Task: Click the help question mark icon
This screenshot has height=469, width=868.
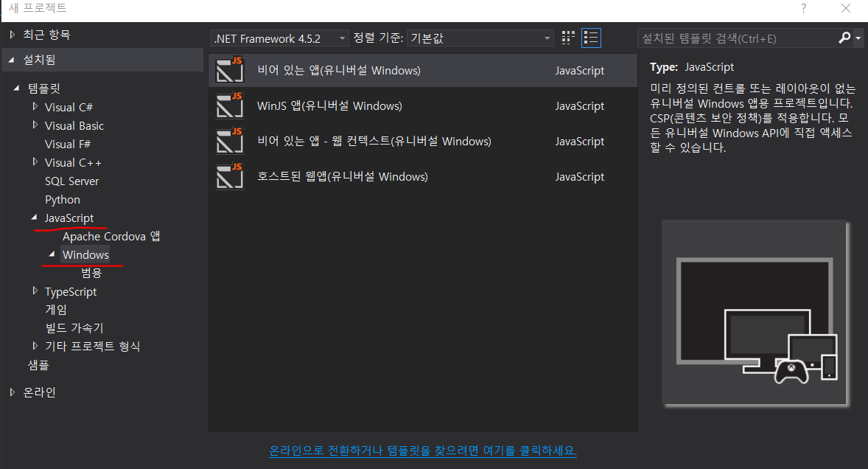Action: (802, 8)
